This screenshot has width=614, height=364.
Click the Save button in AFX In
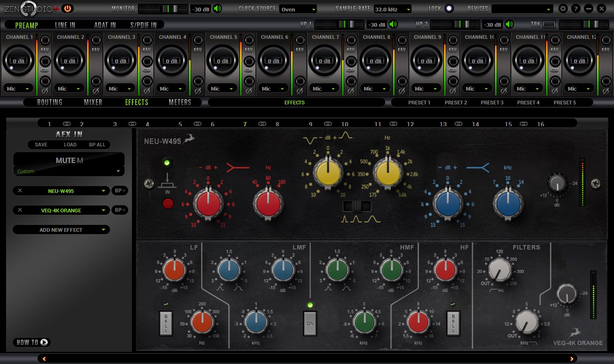(41, 144)
